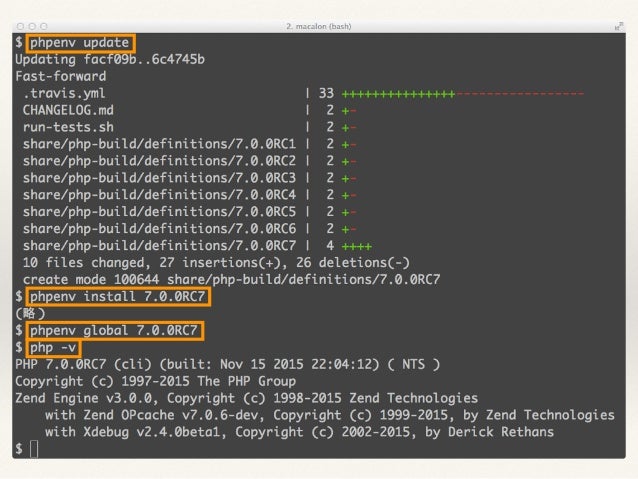The height and width of the screenshot is (479, 638).
Task: Click the 'Fast-forward' output line
Action: click(x=61, y=76)
